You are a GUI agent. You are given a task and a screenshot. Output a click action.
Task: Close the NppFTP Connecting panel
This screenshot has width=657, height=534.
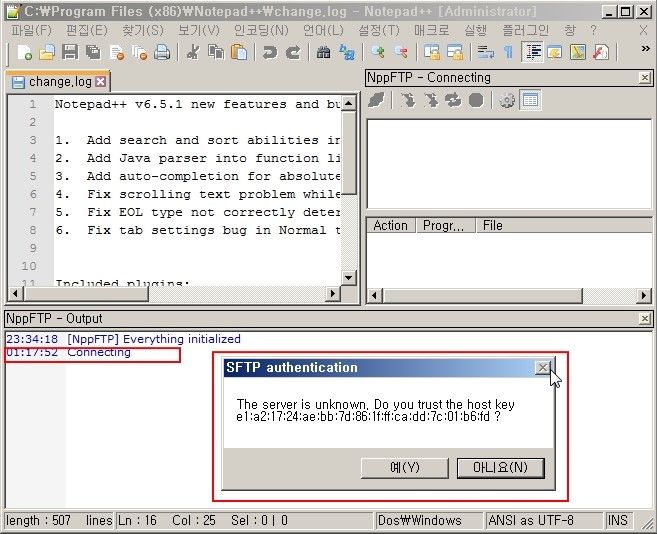click(645, 78)
